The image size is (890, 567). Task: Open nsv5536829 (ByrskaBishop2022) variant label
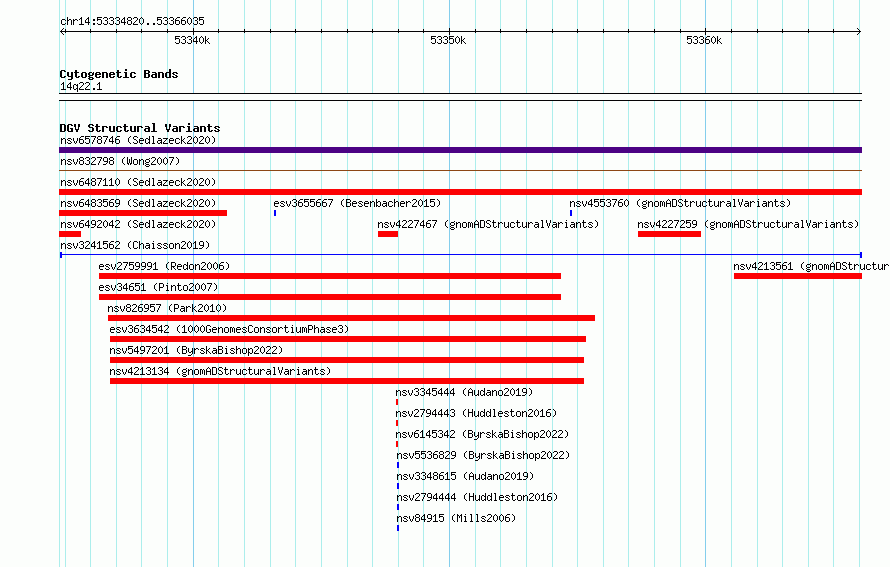[x=483, y=455]
